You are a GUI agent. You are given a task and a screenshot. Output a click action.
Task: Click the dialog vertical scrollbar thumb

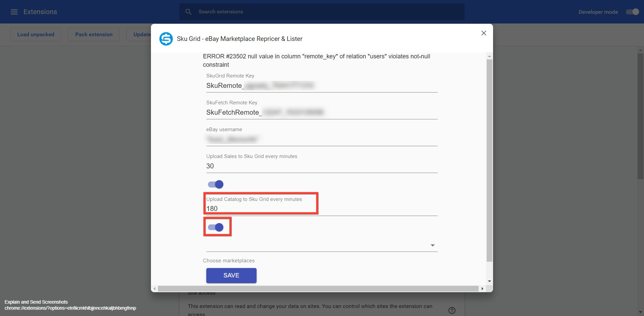coord(489,160)
